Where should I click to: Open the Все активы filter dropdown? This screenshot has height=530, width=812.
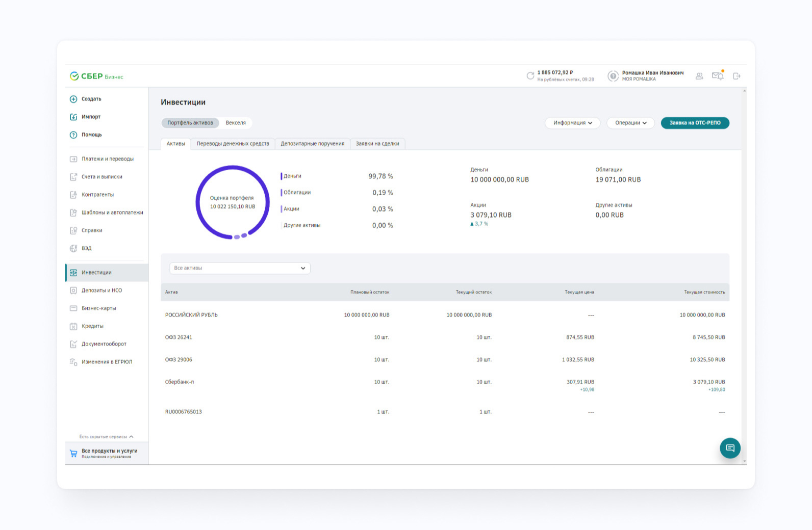[x=240, y=268]
